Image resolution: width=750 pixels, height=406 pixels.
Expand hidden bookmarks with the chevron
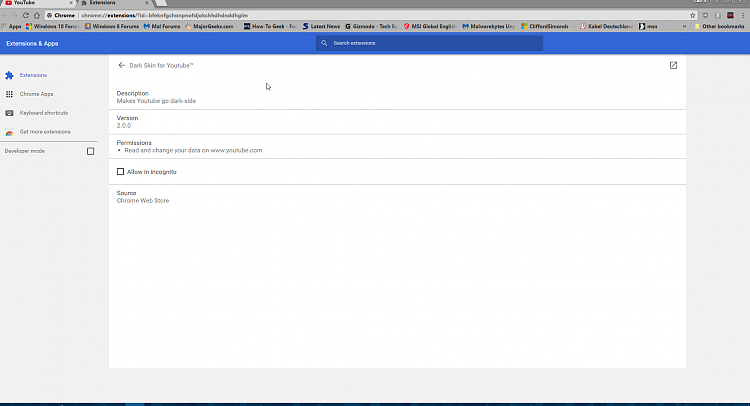click(x=684, y=26)
